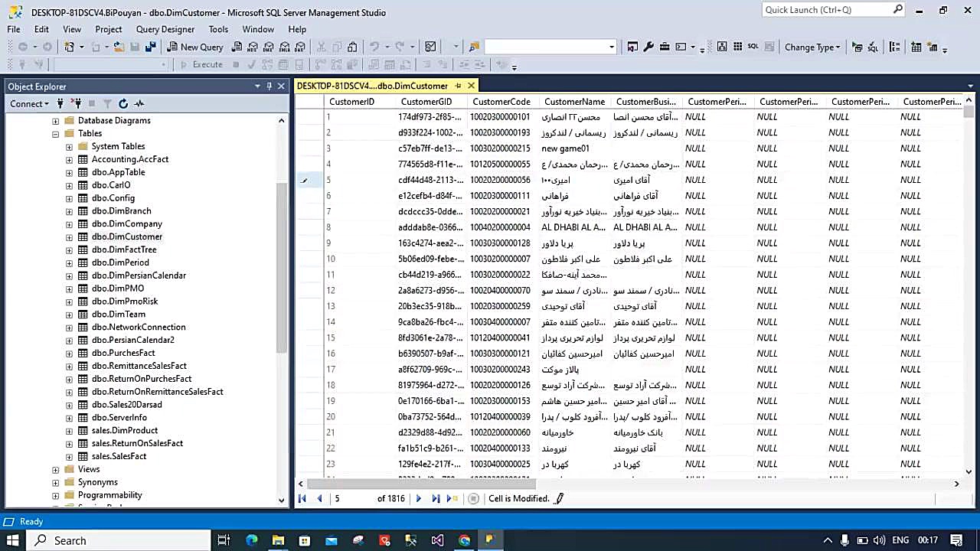This screenshot has height=551, width=980.
Task: Open the Tools menu
Action: (218, 29)
